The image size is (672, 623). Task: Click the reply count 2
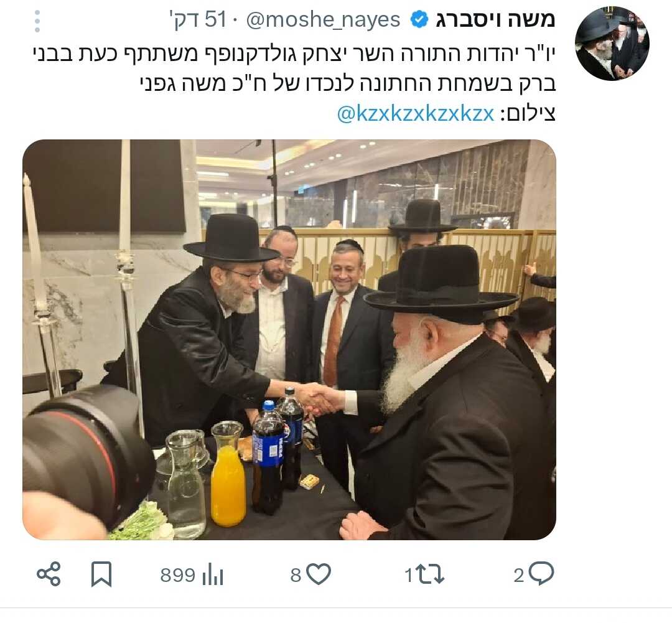point(518,575)
